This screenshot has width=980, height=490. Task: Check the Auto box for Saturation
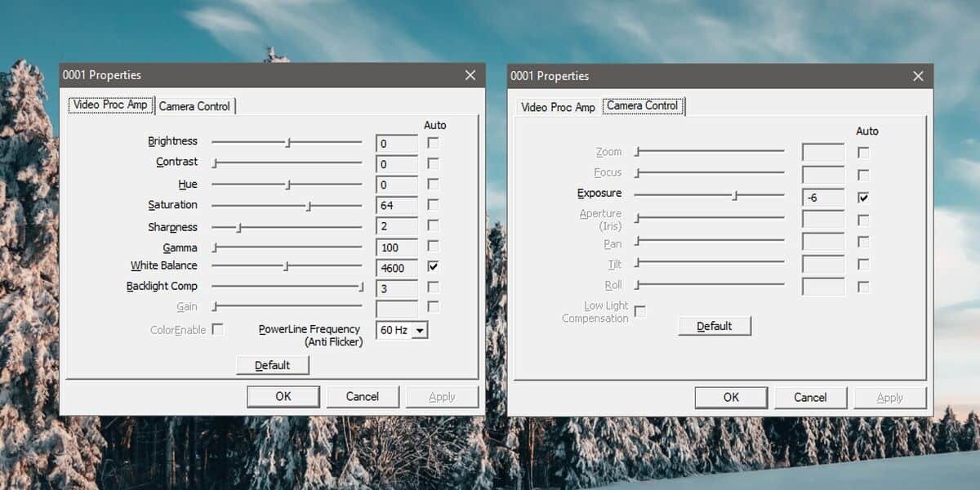tap(433, 203)
